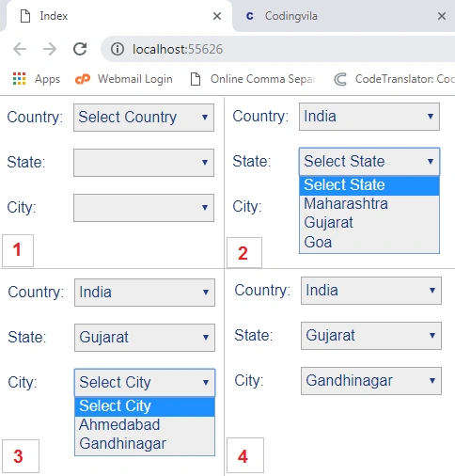View site information icon beside localhost
The image size is (455, 476).
(x=118, y=49)
